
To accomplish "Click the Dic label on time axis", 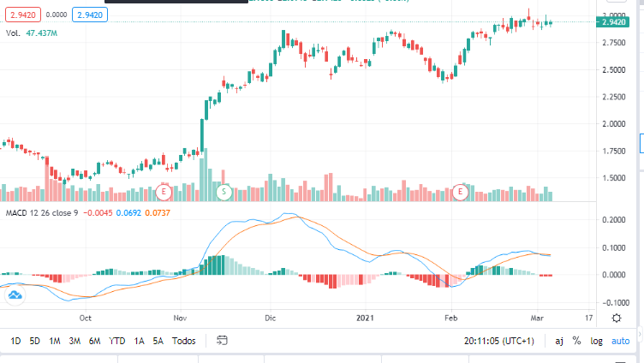I will coord(271,318).
